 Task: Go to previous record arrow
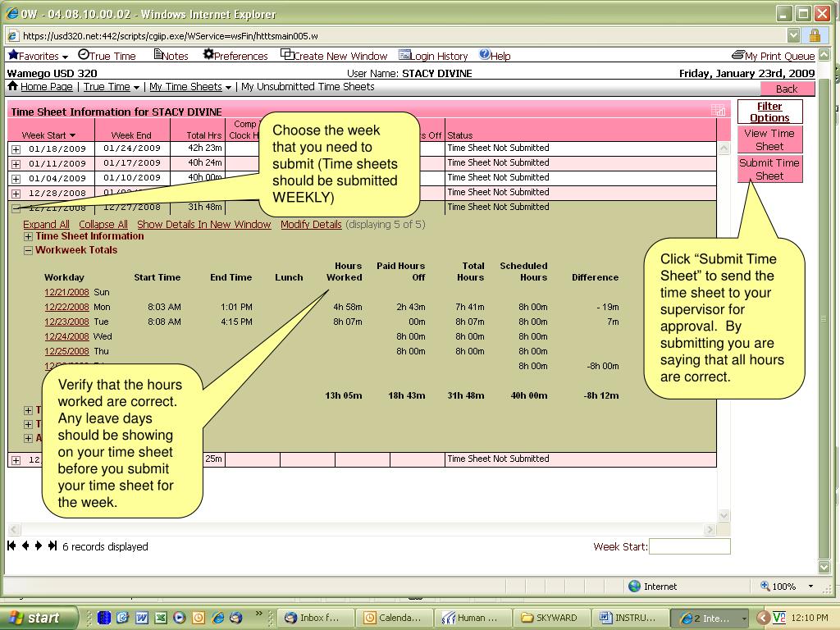click(25, 546)
